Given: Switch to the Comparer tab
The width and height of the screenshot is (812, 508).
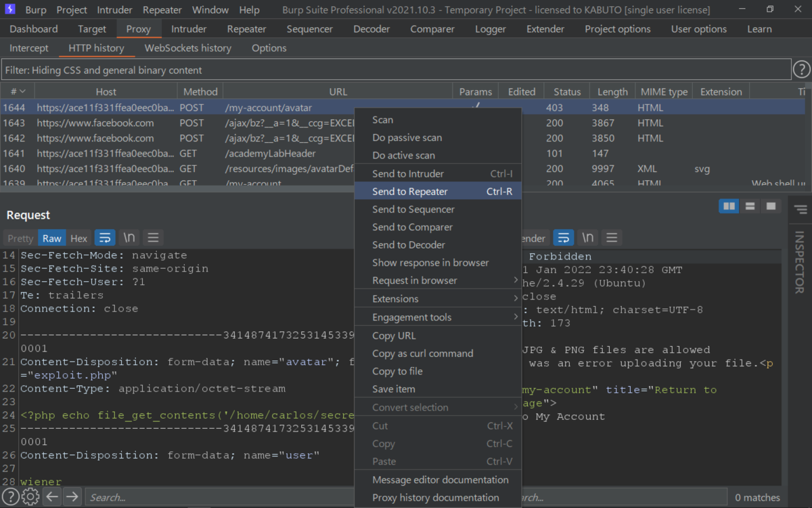Looking at the screenshot, I should pyautogui.click(x=432, y=29).
